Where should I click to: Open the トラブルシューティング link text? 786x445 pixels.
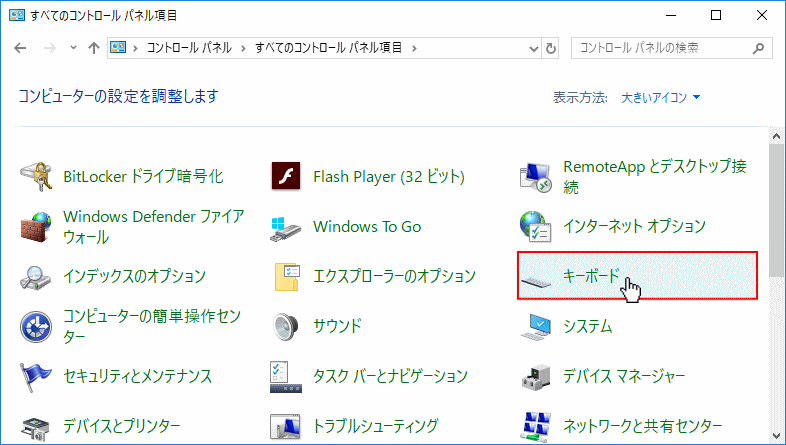375,426
